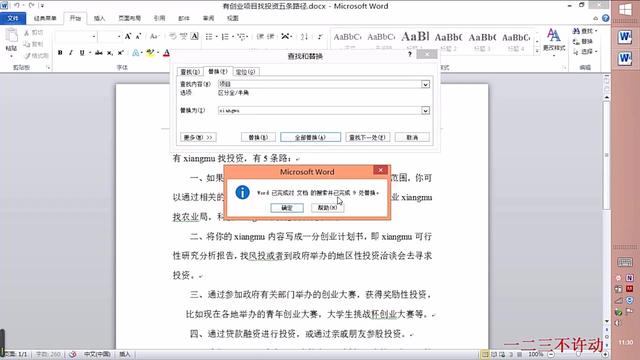Switch to the View ribbon tab

pos(233,18)
